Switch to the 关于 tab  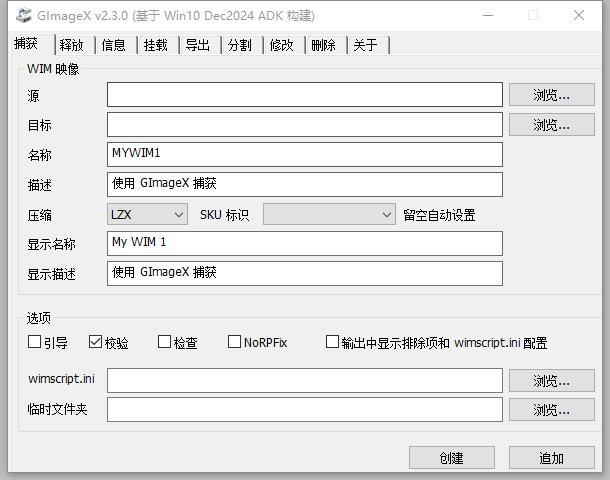(366, 45)
